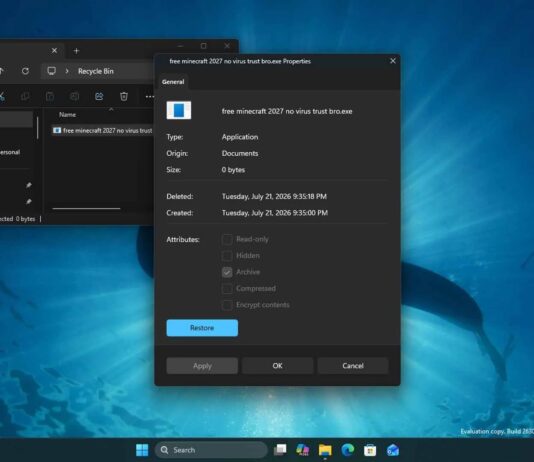Viewport: 534px width, 462px height.
Task: Click the Apply button
Action: click(202, 366)
